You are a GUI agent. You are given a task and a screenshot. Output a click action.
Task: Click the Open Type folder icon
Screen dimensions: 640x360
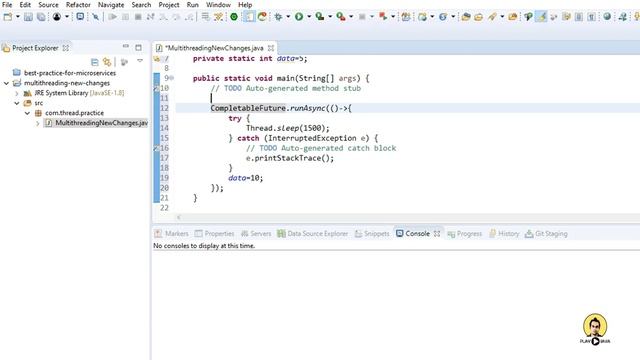pyautogui.click(x=466, y=17)
